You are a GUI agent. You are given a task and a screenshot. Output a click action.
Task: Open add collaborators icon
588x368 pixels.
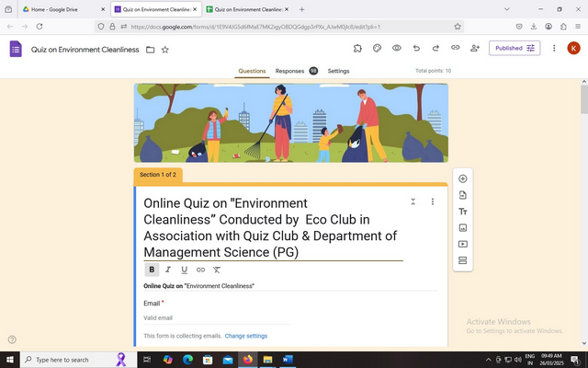(x=475, y=48)
